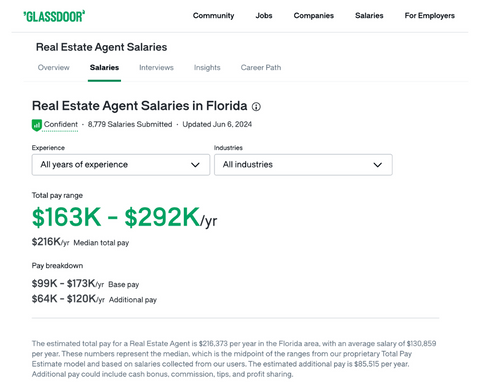
Task: Open the For Employers link
Action: [x=429, y=16]
